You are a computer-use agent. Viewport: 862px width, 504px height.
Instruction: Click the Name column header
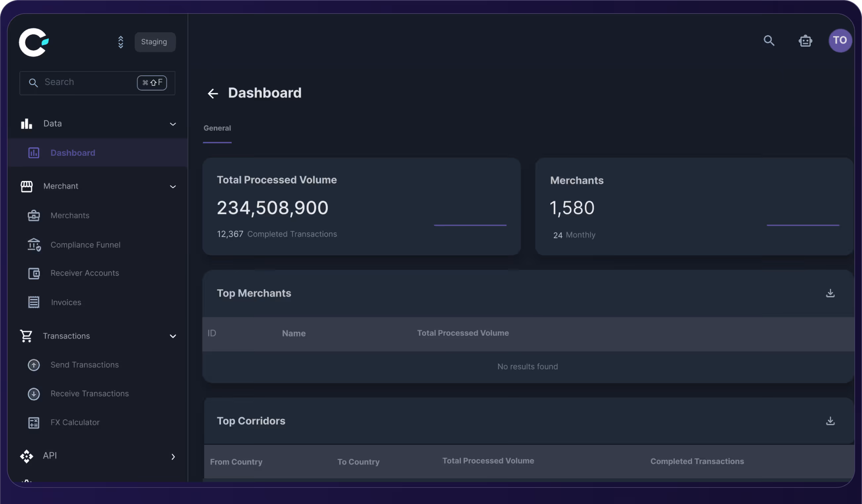pyautogui.click(x=294, y=333)
